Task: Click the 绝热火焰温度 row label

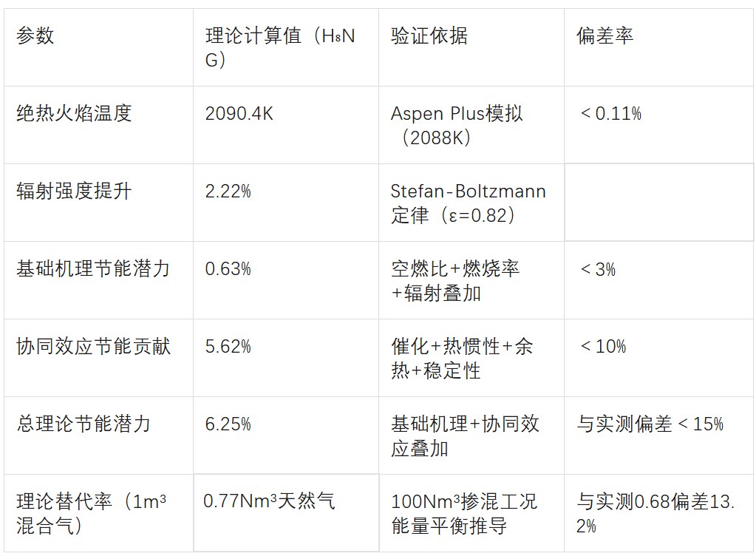Action: tap(74, 113)
